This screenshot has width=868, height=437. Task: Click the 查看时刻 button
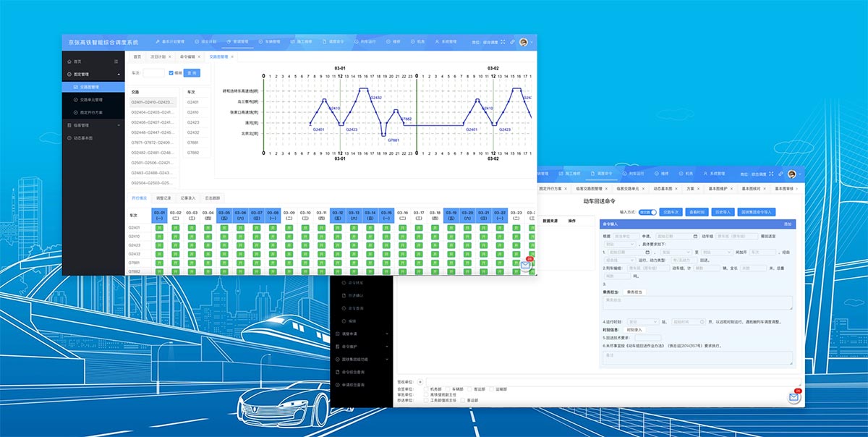tap(696, 212)
